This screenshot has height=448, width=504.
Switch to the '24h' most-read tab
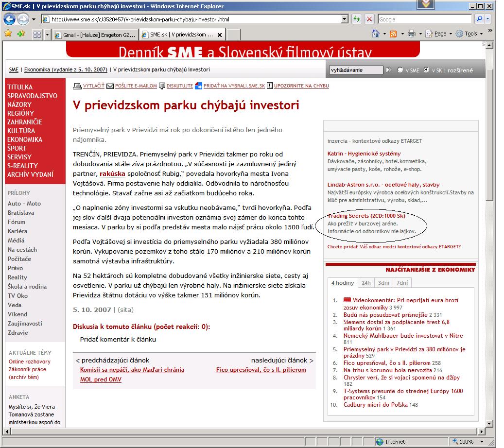click(366, 283)
